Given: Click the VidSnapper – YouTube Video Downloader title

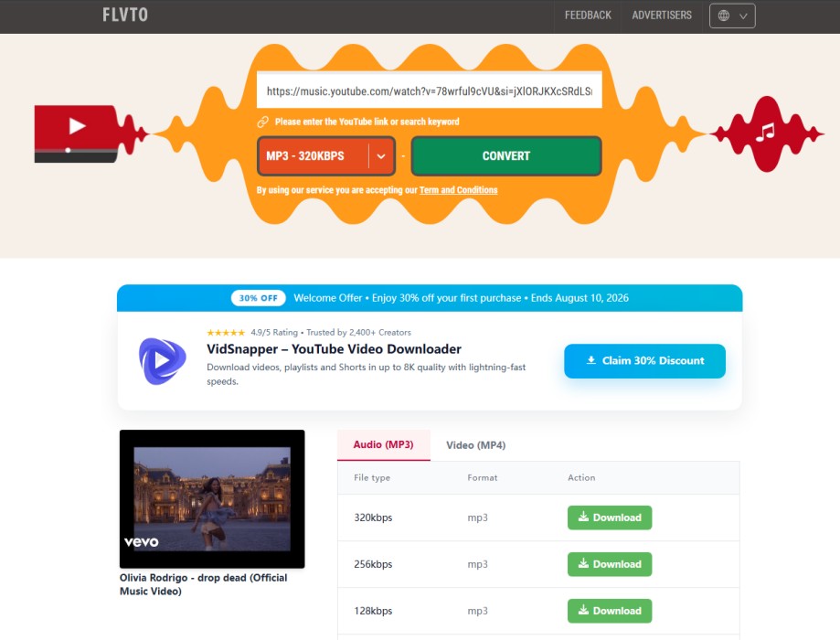Looking at the screenshot, I should [334, 349].
